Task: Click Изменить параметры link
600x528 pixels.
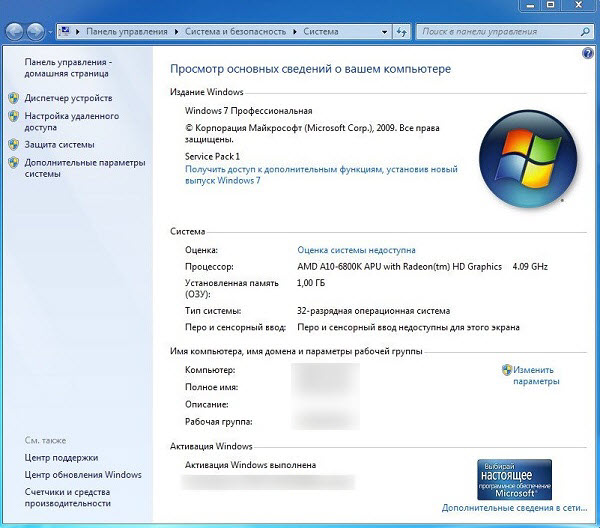Action: click(536, 376)
